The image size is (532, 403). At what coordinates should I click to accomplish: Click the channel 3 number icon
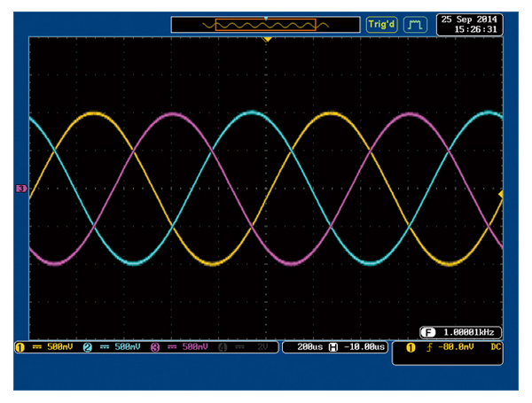click(155, 347)
